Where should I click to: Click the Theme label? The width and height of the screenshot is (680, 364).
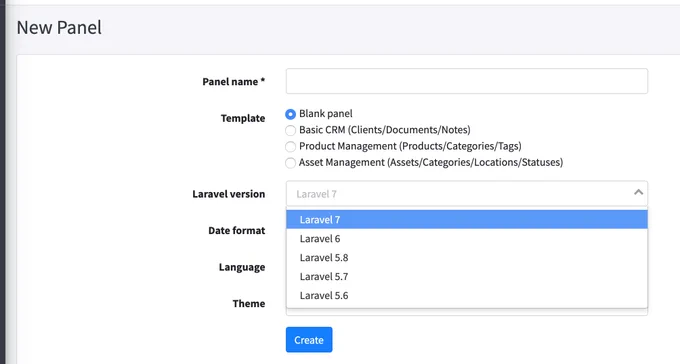coord(248,304)
